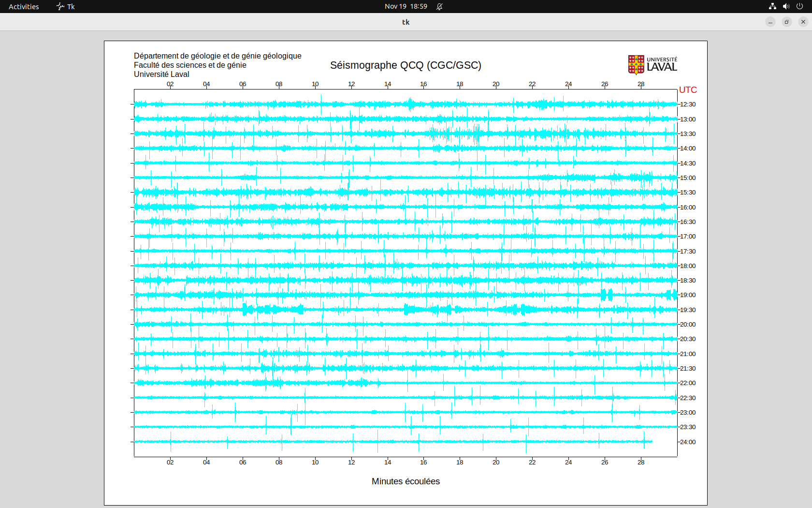Close the tk window
812x508 pixels.
(803, 22)
